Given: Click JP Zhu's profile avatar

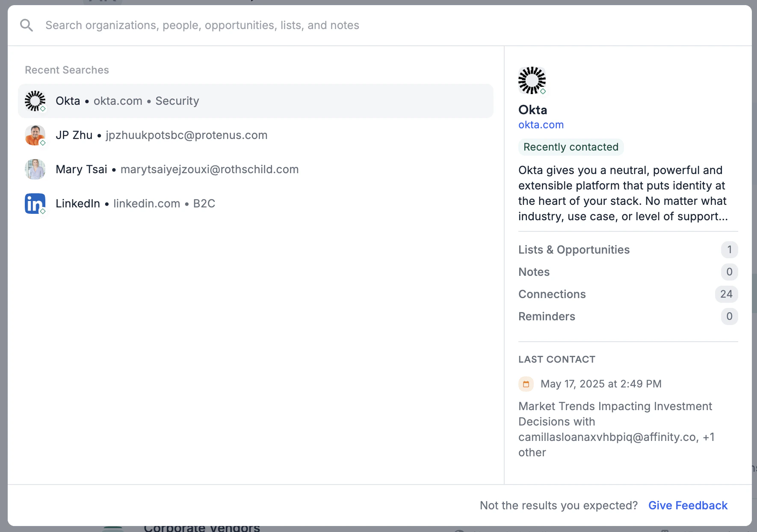Looking at the screenshot, I should [35, 135].
